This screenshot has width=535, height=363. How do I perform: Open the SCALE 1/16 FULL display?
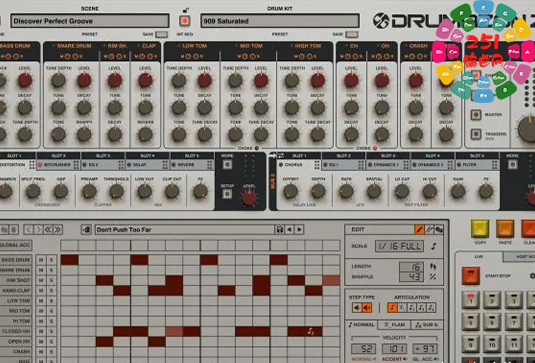(400, 246)
